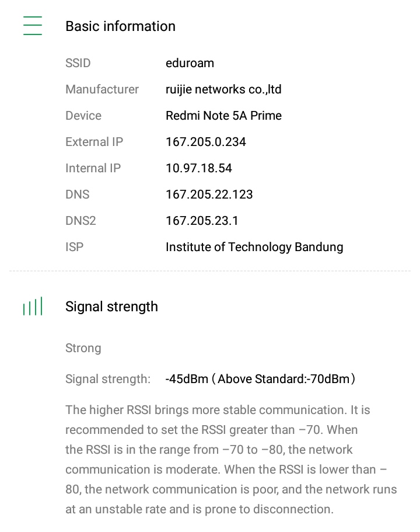
Task: Tap the Device label
Action: (83, 116)
